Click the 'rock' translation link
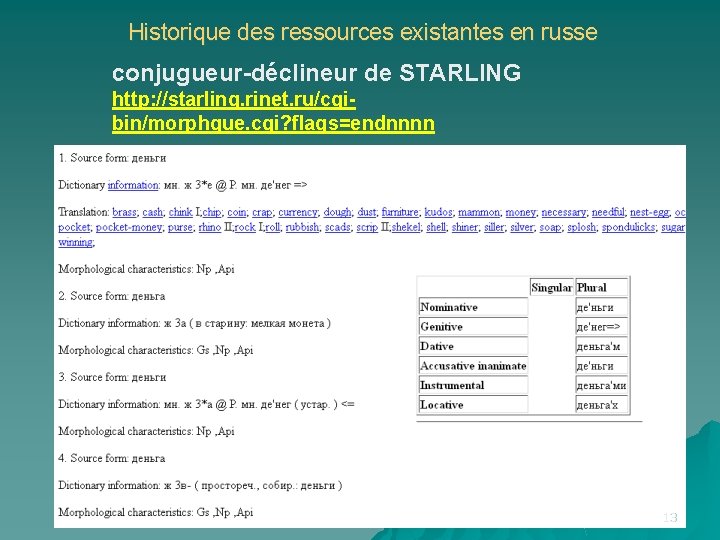Viewport: 720px width, 540px height. pyautogui.click(x=245, y=227)
